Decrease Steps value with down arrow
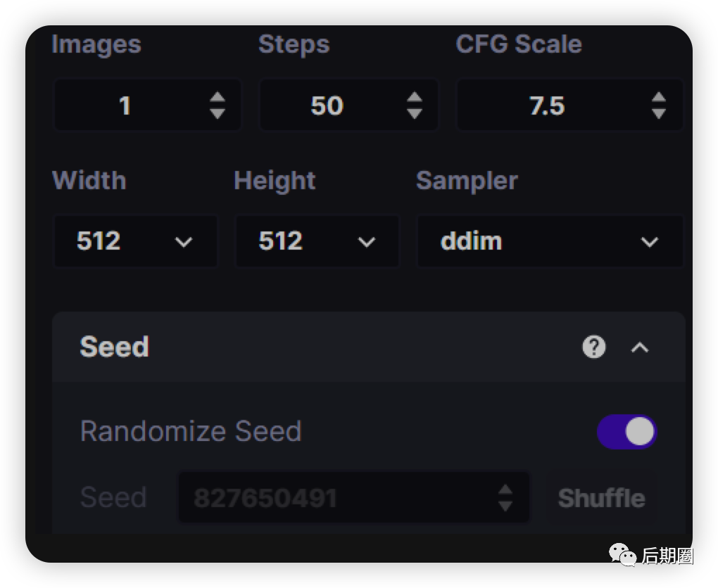The image size is (718, 588). click(x=415, y=113)
